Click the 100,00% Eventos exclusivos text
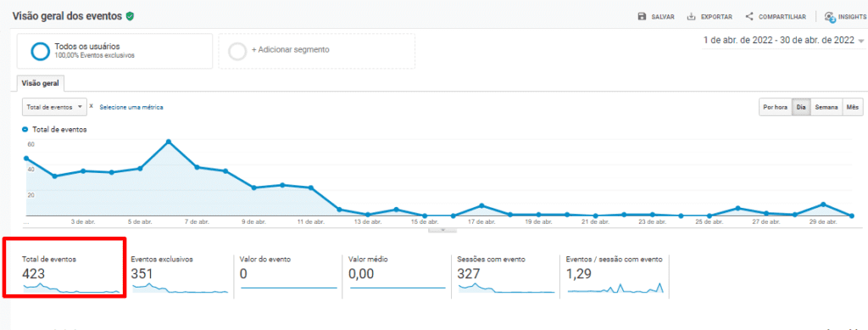This screenshot has width=868, height=330. pyautogui.click(x=95, y=56)
